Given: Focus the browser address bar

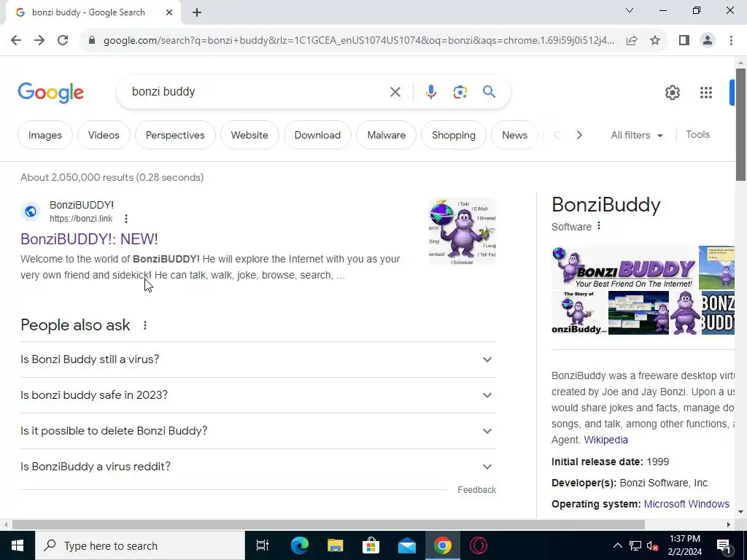Looking at the screenshot, I should click(358, 41).
